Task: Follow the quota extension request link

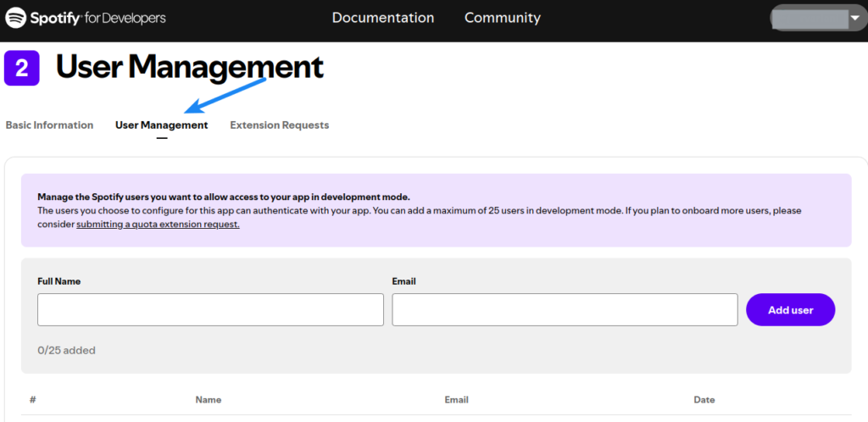Action: (158, 225)
